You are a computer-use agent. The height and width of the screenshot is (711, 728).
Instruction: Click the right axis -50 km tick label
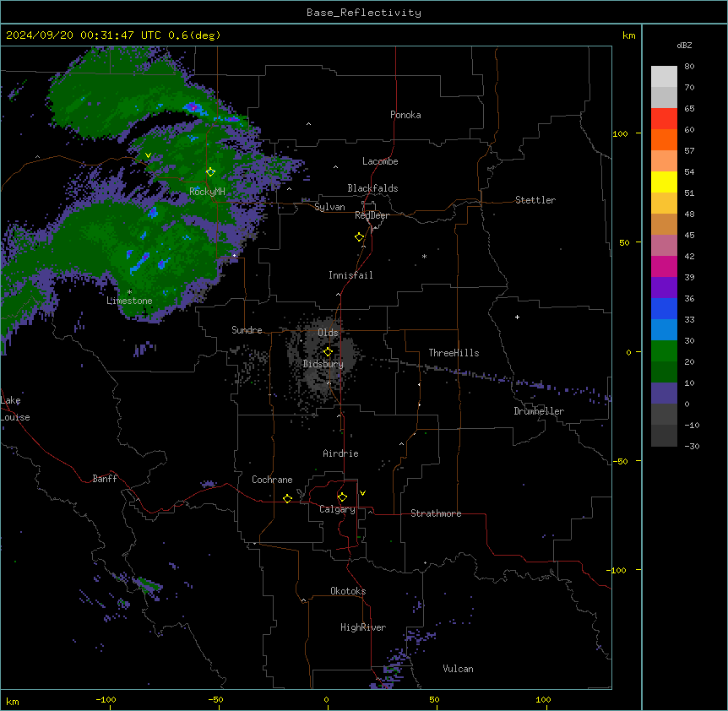pyautogui.click(x=620, y=461)
